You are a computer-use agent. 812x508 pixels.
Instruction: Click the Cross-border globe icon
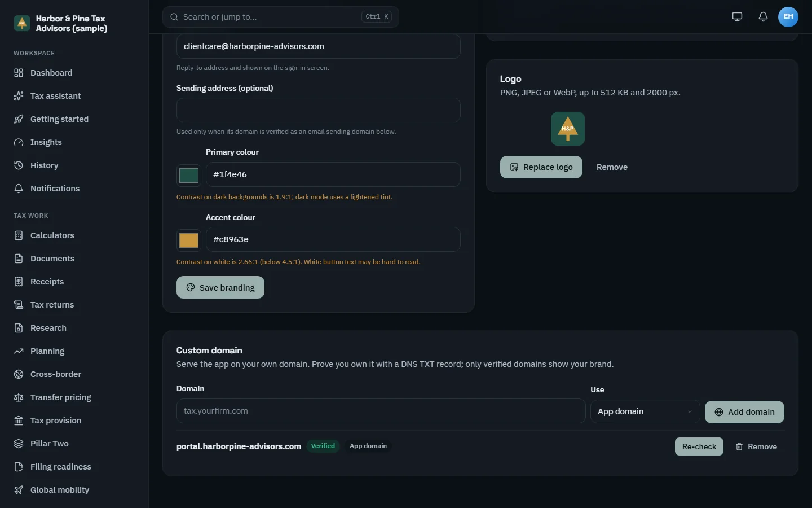19,374
